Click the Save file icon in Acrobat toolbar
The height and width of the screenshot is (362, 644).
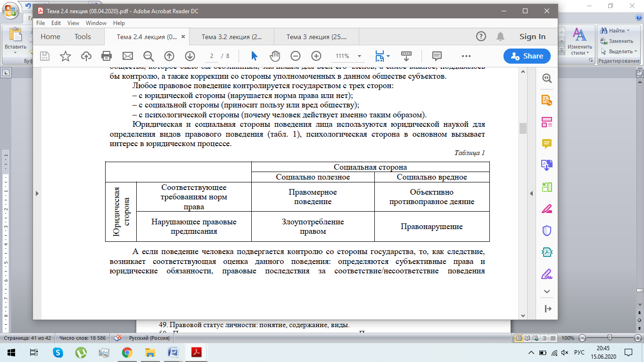45,56
